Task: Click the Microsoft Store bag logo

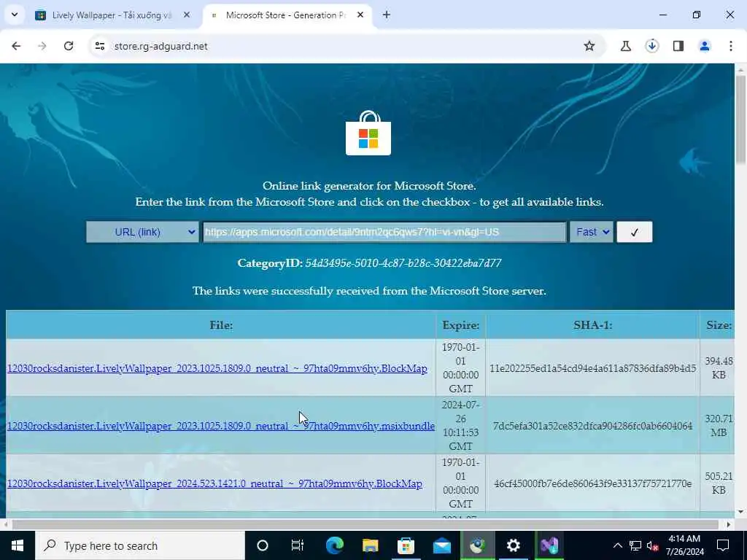Action: (368, 133)
